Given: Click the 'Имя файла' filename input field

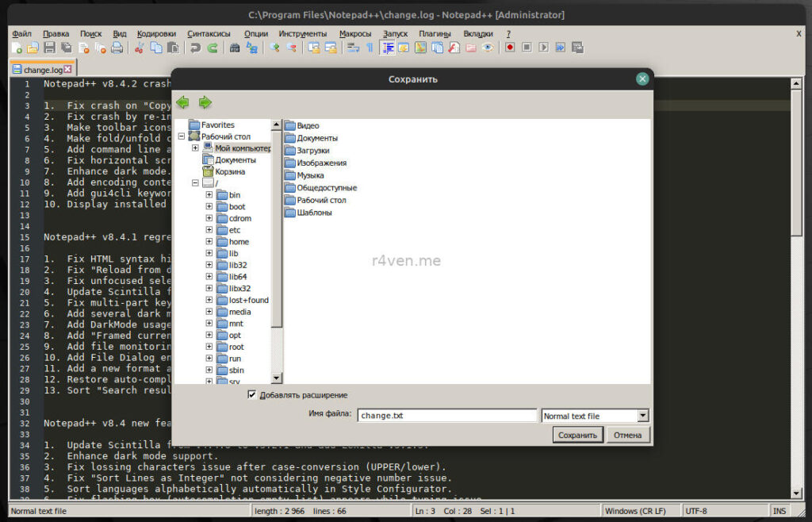Looking at the screenshot, I should [x=446, y=416].
